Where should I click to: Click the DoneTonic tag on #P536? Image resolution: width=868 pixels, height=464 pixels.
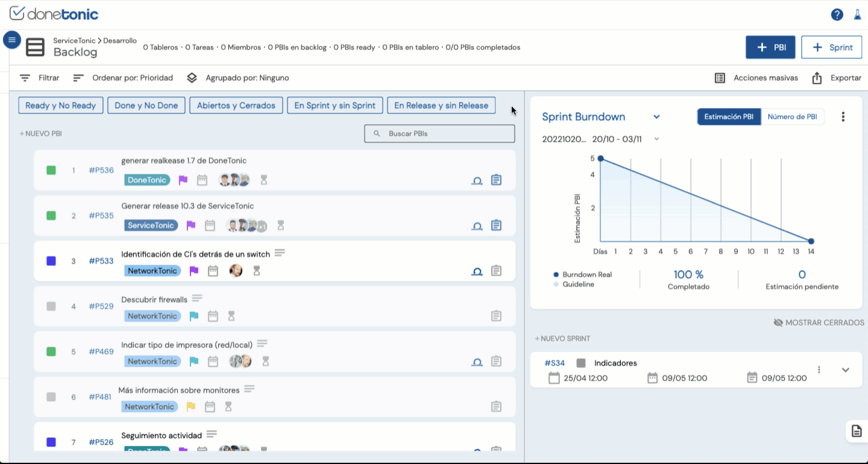click(147, 180)
